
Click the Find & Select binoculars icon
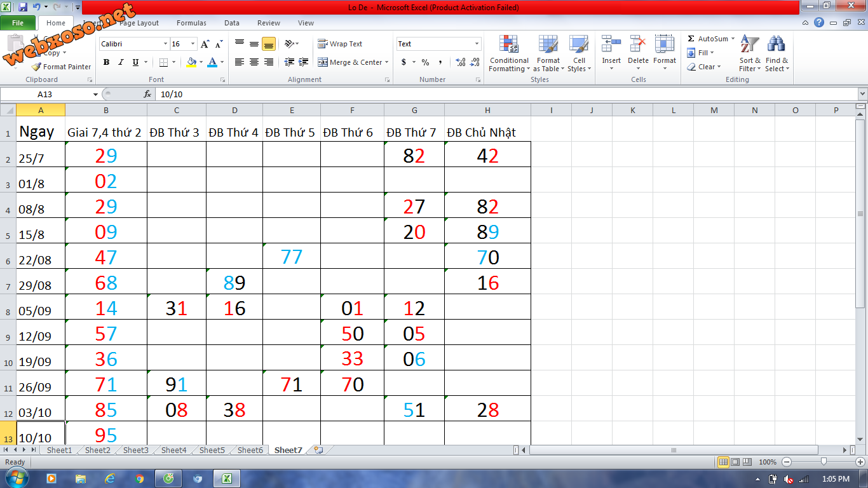(776, 53)
